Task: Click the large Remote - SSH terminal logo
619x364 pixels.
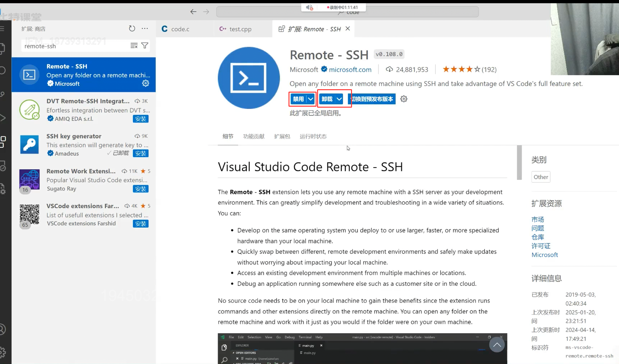Action: pos(249,78)
